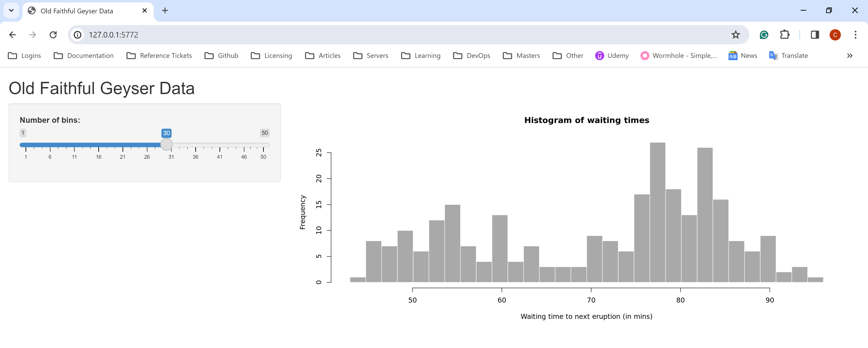Open the Translate bookmark
This screenshot has height=348, width=868.
(x=788, y=56)
